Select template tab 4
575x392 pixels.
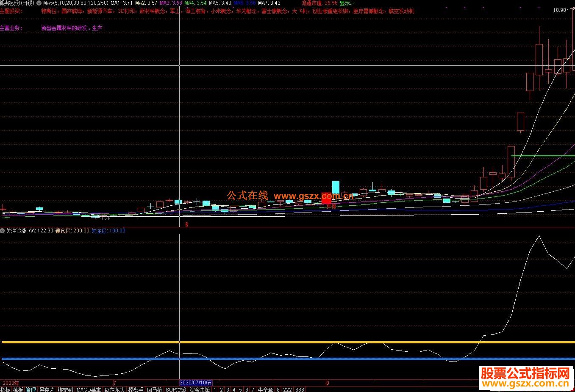[234, 389]
